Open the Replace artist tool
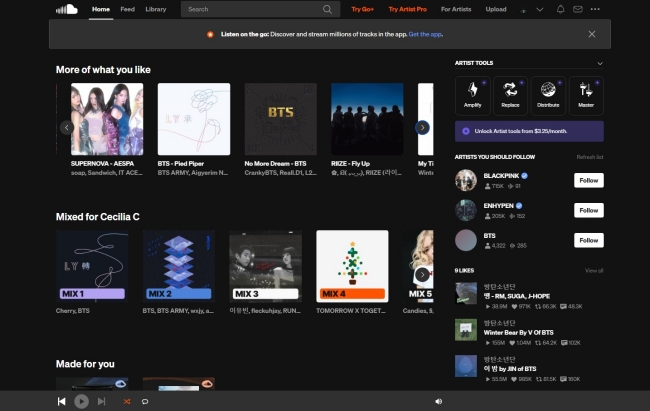Screen dimensions: 650x411 point(510,95)
